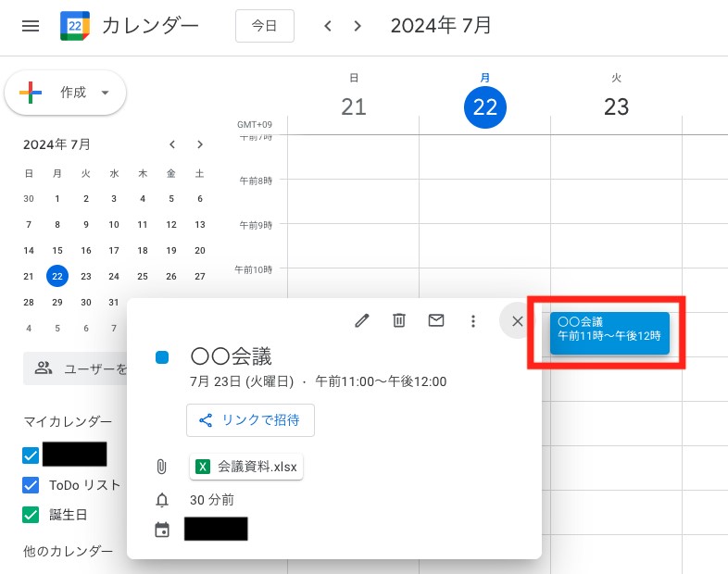The image size is (728, 574).
Task: Click リンクで招待 invite button
Action: point(250,420)
